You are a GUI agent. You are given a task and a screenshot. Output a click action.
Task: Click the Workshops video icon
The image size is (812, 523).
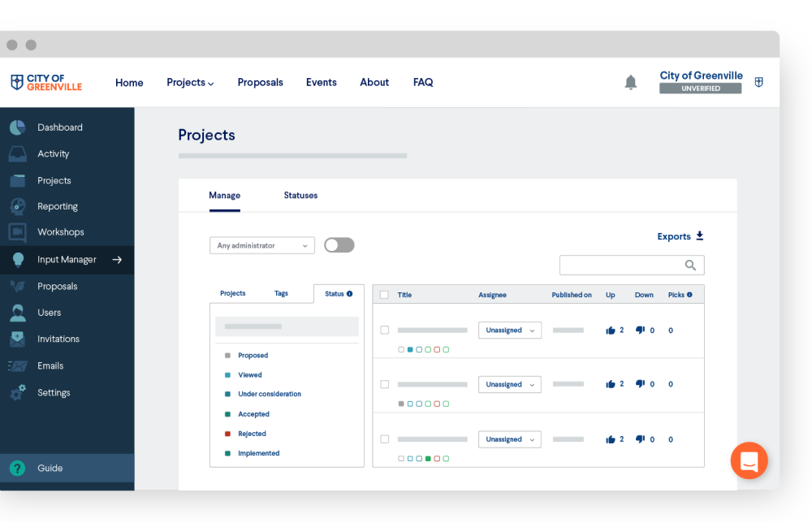coord(18,232)
